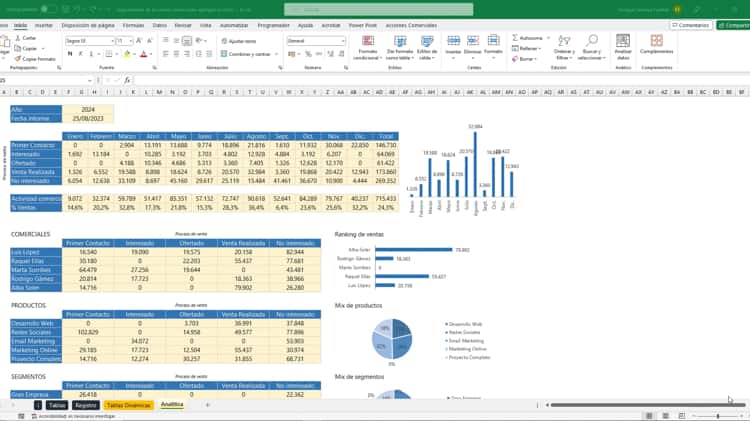
Task: Toggle Ajustar texto wrap option
Action: pyautogui.click(x=239, y=41)
